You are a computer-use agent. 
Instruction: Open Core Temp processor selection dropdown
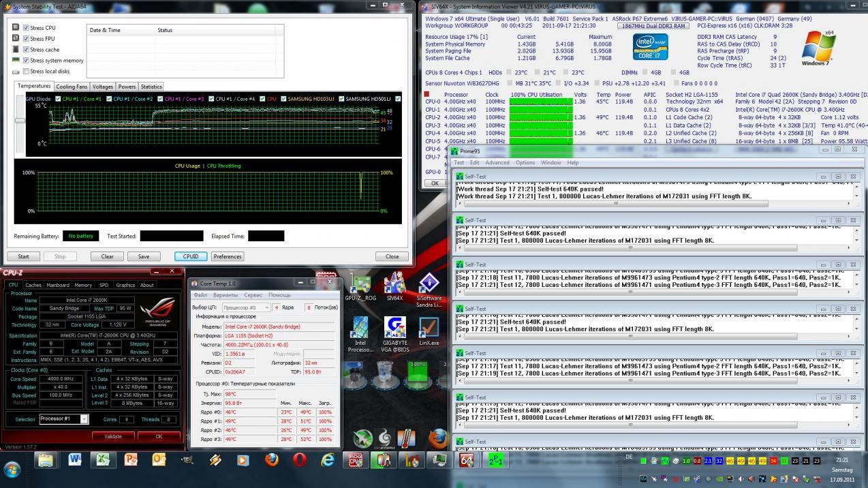(x=246, y=307)
